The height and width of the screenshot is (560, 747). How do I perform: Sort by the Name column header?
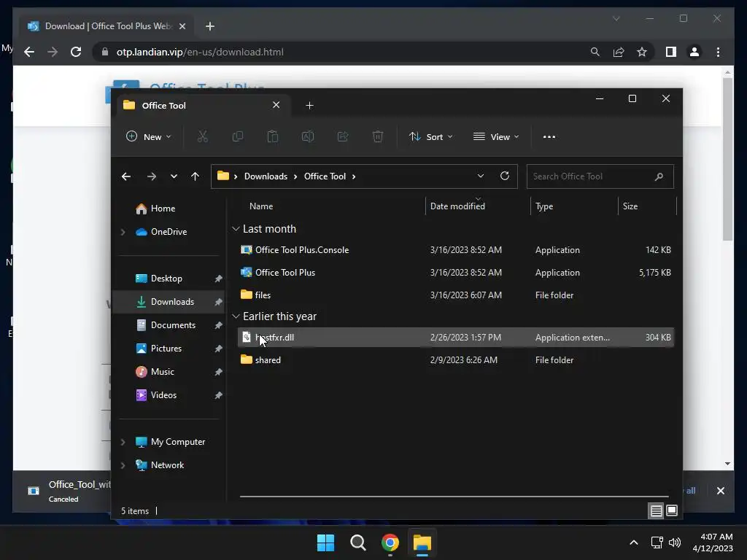click(261, 206)
